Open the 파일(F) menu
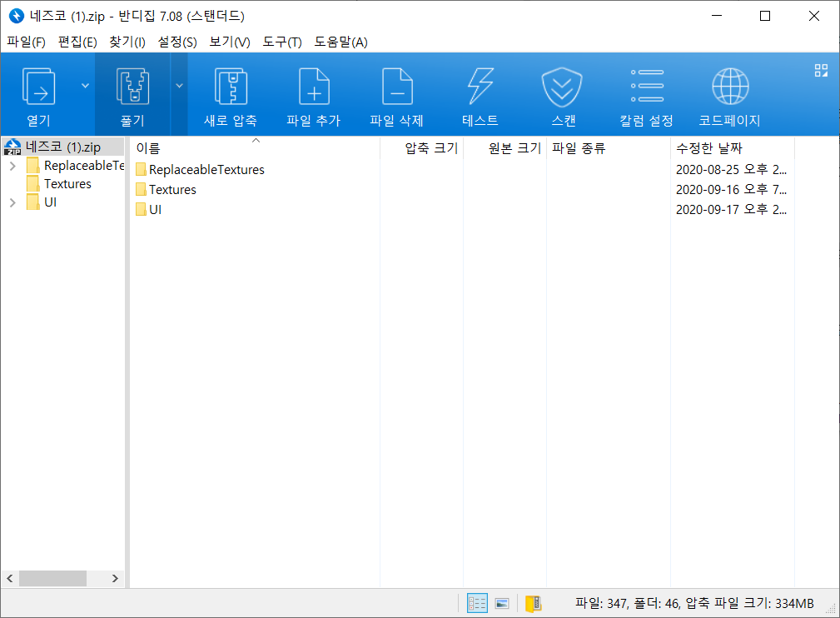 pyautogui.click(x=26, y=42)
